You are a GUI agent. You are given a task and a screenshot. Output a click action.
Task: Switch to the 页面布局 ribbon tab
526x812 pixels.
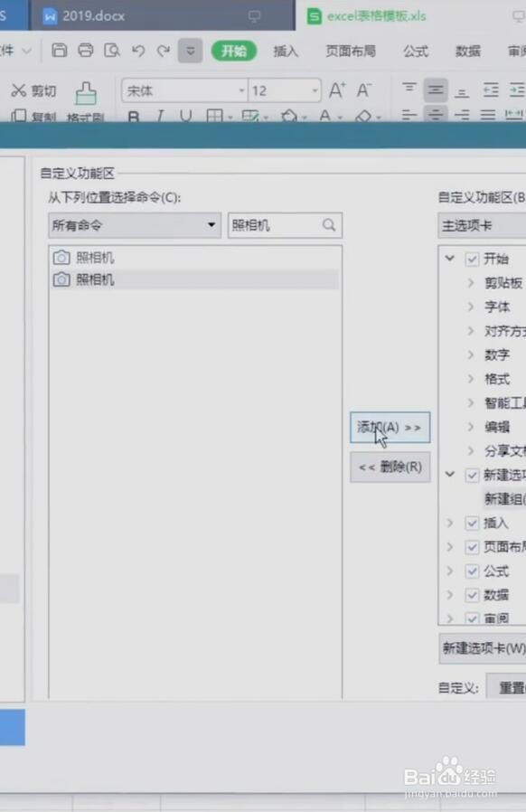[351, 51]
